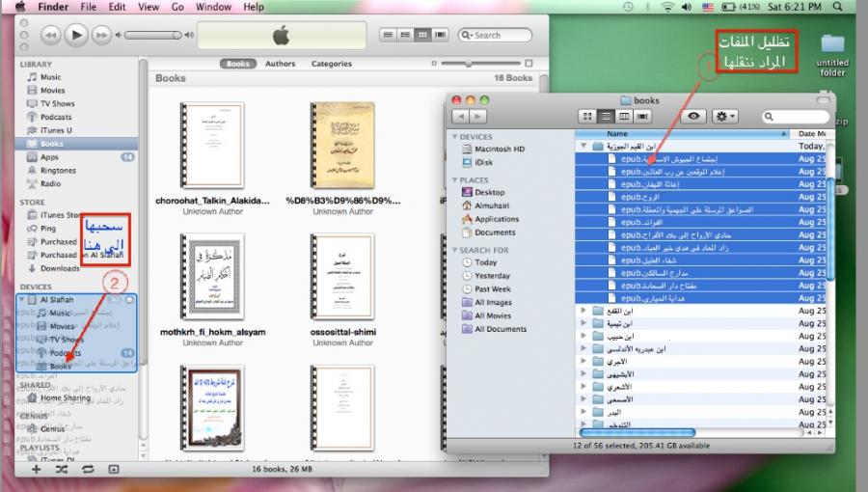Click the choroohat_Talkin book cover thumbnail
The width and height of the screenshot is (868, 492).
(210, 145)
